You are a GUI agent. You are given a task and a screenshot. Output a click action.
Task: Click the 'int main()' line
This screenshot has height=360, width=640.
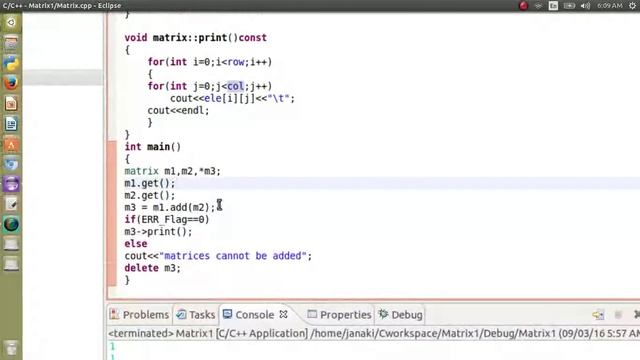[x=153, y=147]
